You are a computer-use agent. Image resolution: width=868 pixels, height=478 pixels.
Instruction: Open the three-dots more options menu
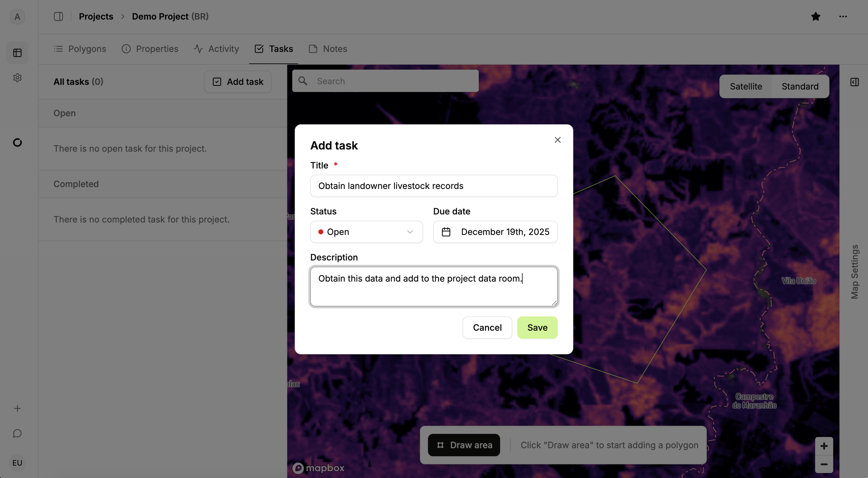[843, 16]
